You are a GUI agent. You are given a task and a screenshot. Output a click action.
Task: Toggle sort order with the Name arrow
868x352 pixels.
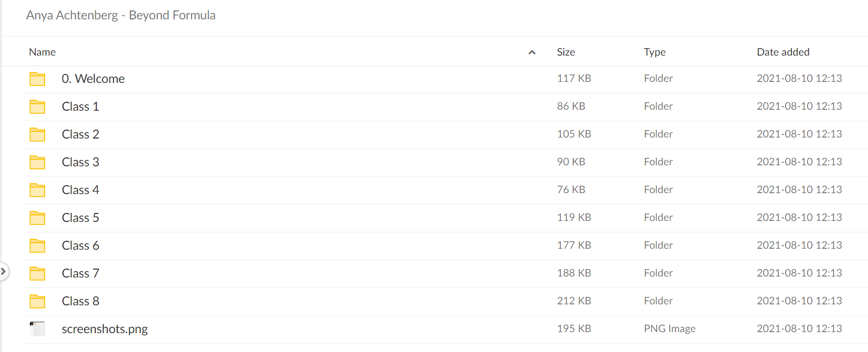click(532, 52)
